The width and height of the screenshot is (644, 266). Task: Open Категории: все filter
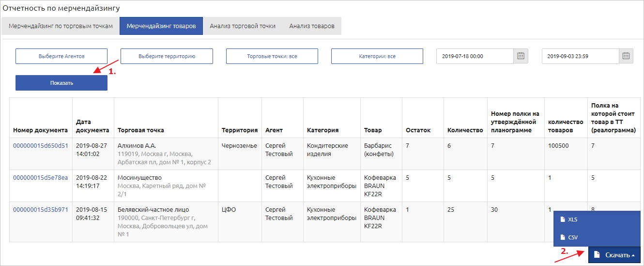pos(377,56)
